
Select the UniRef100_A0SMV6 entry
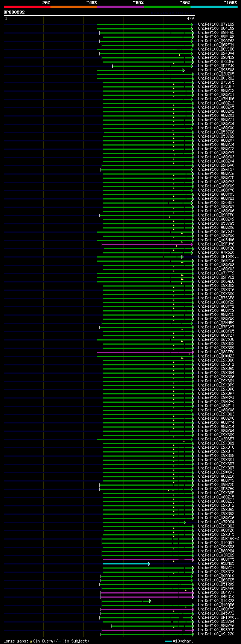216,240
